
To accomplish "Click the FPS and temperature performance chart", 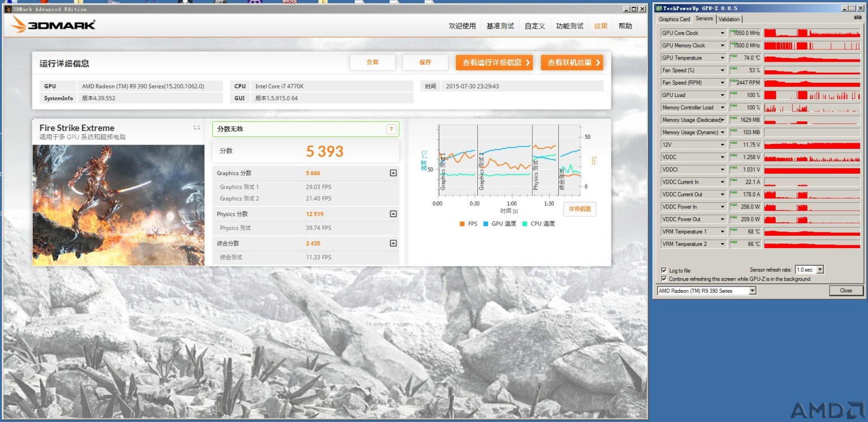I will coord(509,160).
